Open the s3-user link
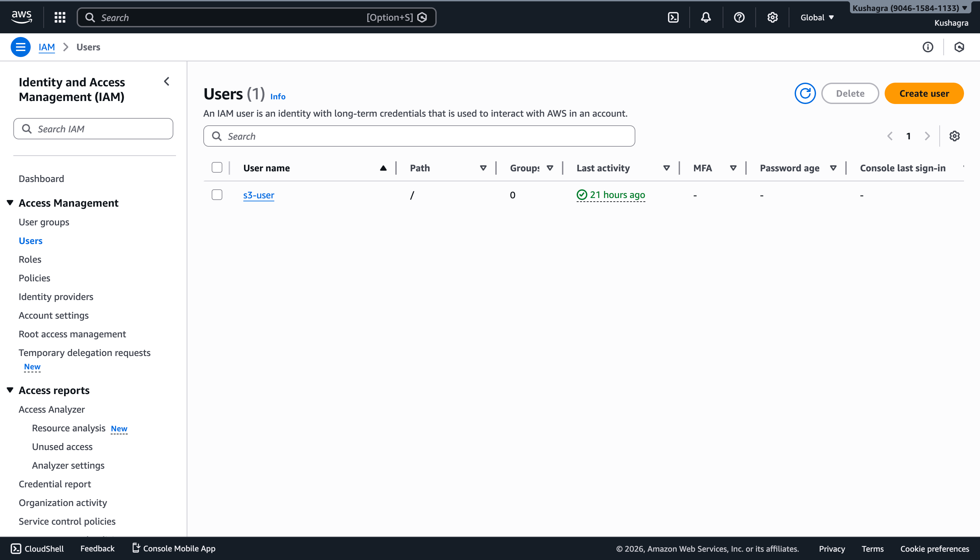 [x=258, y=195]
